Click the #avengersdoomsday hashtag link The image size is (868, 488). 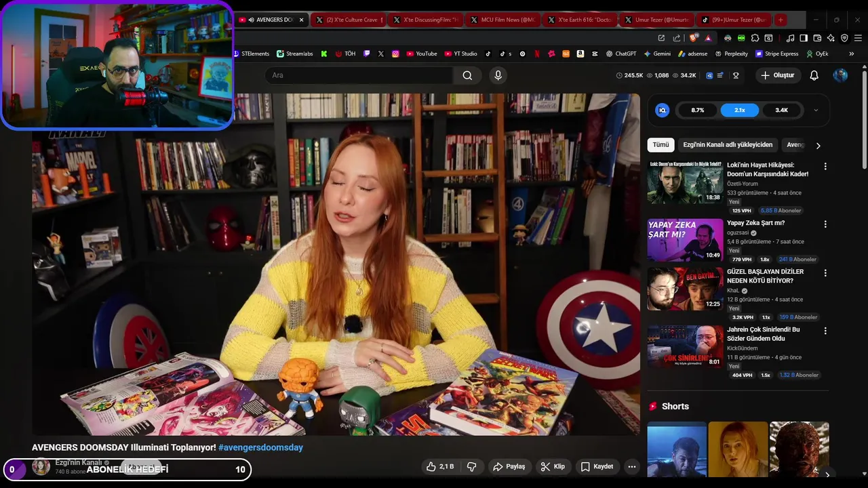click(x=260, y=447)
